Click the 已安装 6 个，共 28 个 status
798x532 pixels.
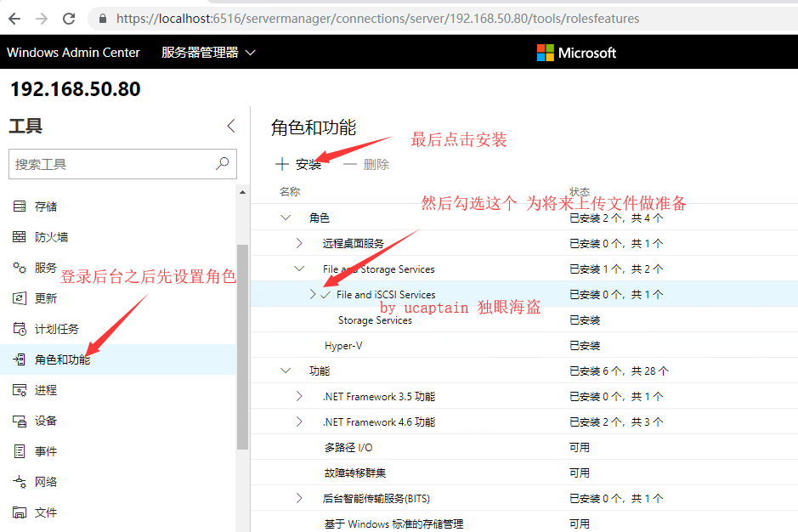coord(619,371)
